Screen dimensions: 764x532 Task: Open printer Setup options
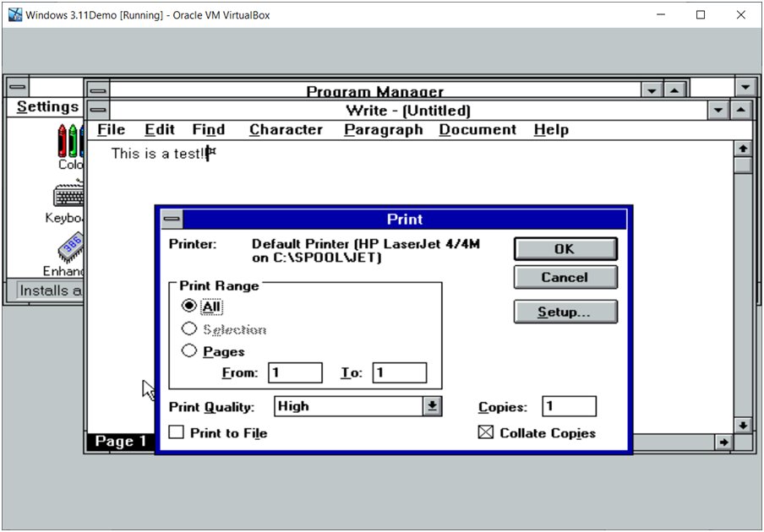[x=565, y=312]
